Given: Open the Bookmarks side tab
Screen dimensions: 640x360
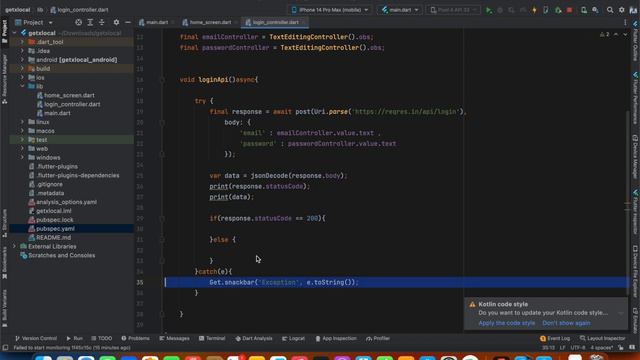Looking at the screenshot, I should click(x=4, y=263).
